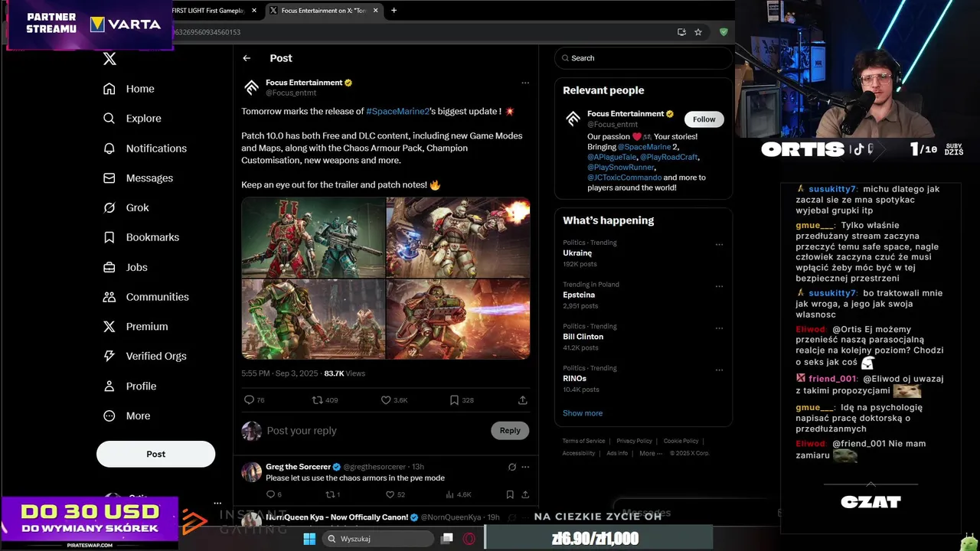
Task: Open the top-right firing marine image
Action: [458, 237]
